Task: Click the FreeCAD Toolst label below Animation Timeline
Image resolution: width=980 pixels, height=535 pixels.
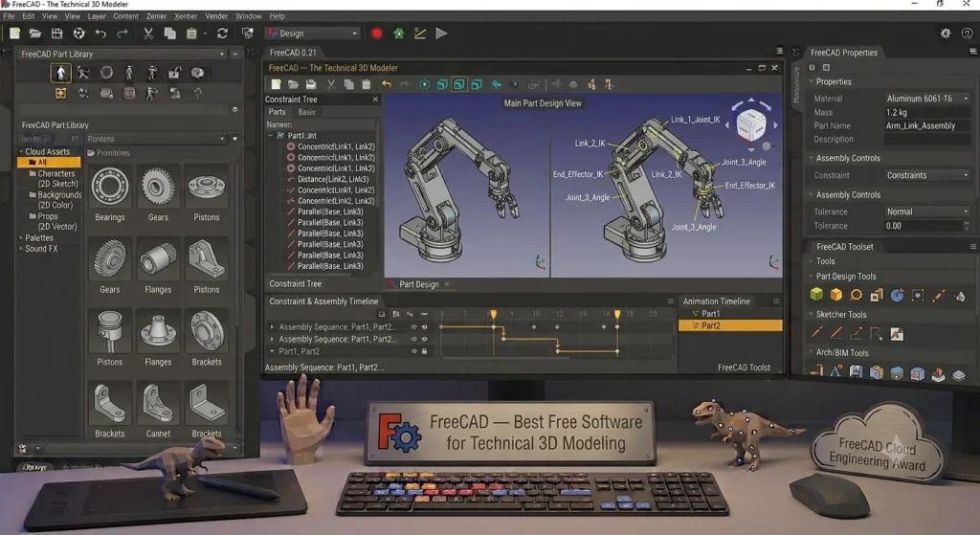Action: [x=744, y=368]
